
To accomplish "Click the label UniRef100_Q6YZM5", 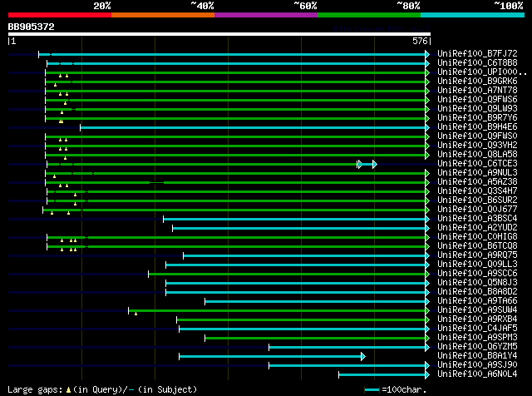I will click(477, 347).
